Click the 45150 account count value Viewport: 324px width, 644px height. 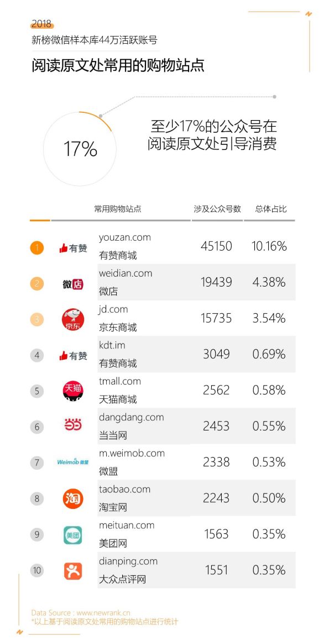[x=216, y=246]
